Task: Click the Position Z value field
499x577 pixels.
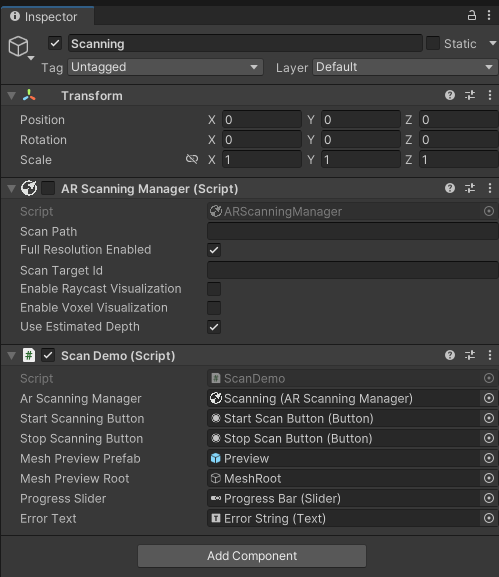Action: click(x=459, y=120)
